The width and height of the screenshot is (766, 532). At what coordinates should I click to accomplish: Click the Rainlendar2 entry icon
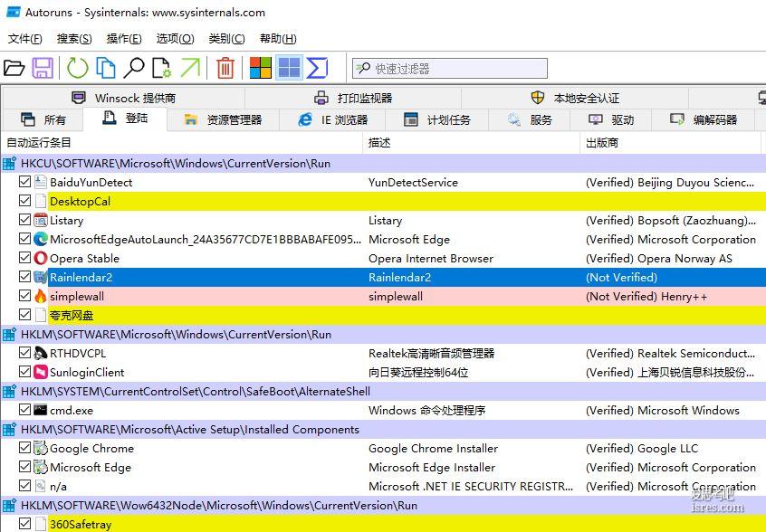41,277
